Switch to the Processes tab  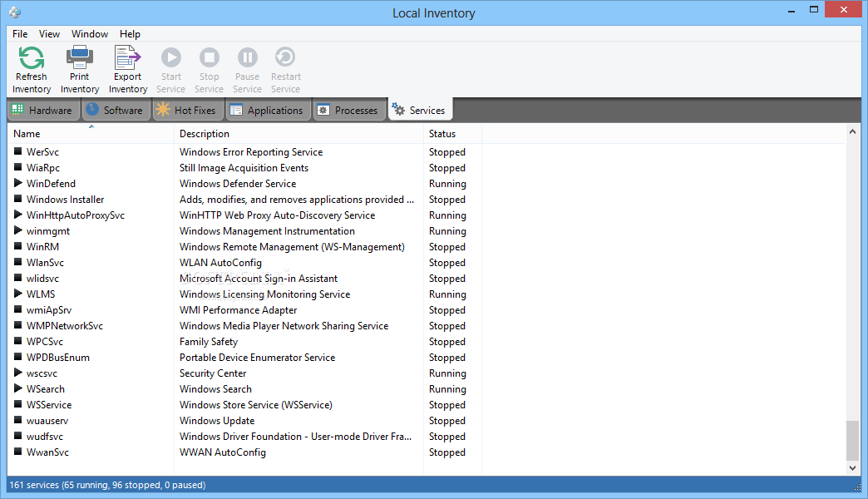tap(348, 110)
